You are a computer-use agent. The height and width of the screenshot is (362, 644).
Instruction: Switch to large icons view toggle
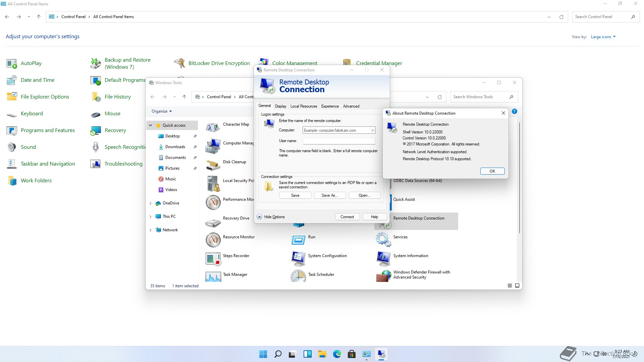coord(517,286)
